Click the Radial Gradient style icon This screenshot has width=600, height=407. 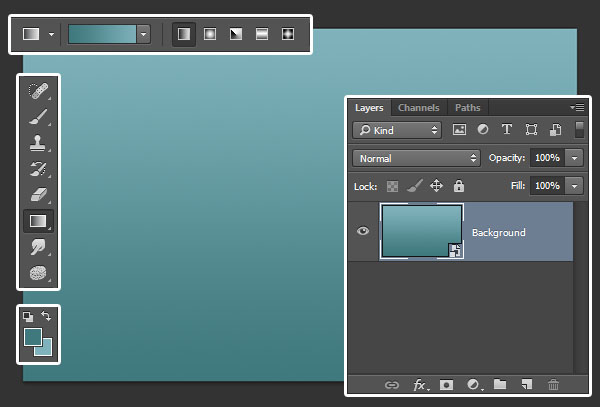tap(210, 34)
